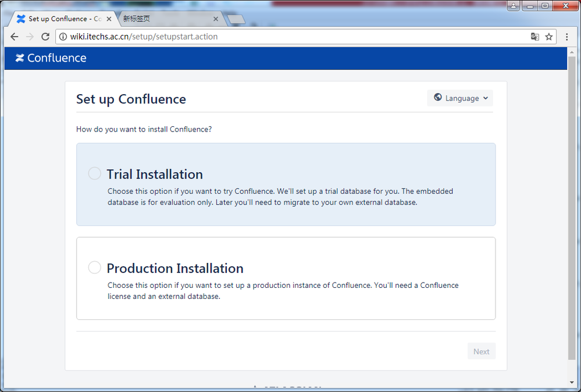Close the 新标签页 tab
The width and height of the screenshot is (581, 392).
pos(216,19)
